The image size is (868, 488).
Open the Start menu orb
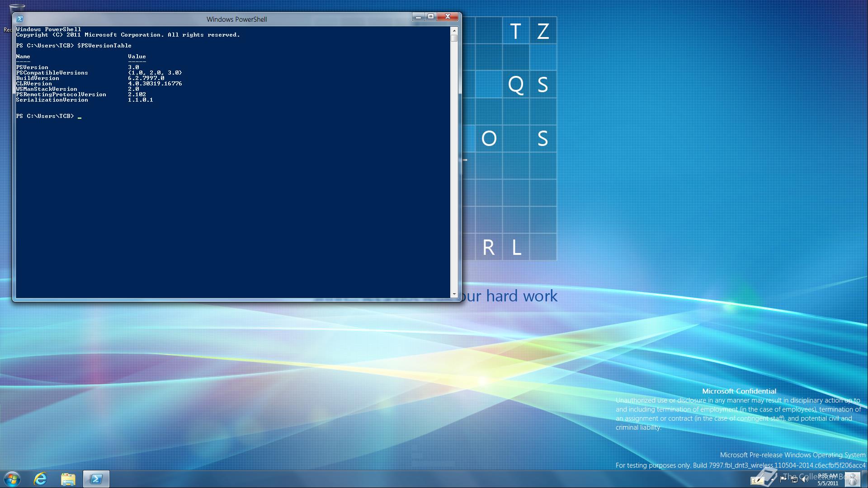(12, 479)
